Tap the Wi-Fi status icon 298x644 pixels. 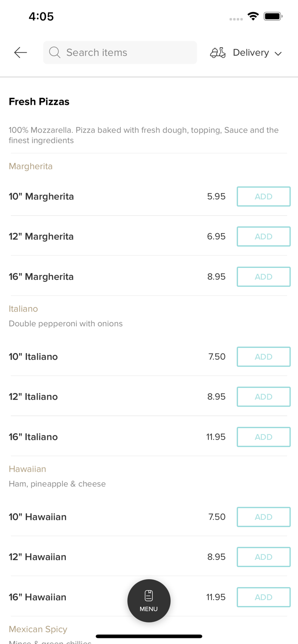click(253, 16)
